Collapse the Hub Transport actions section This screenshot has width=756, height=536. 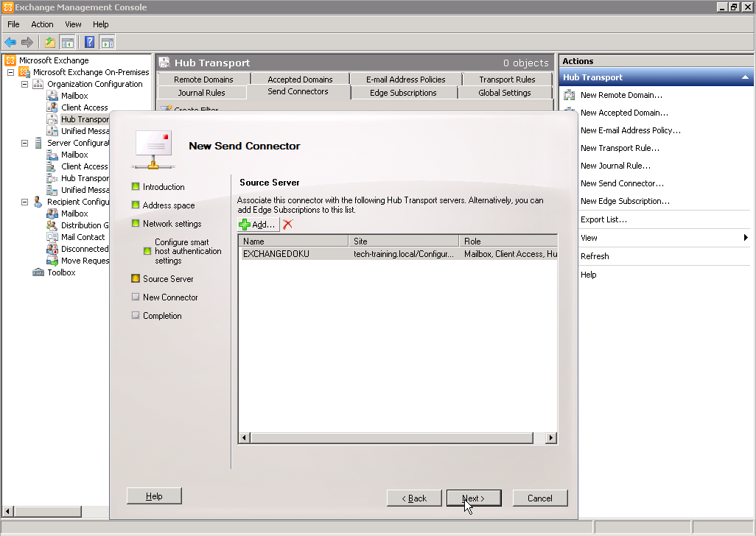745,77
